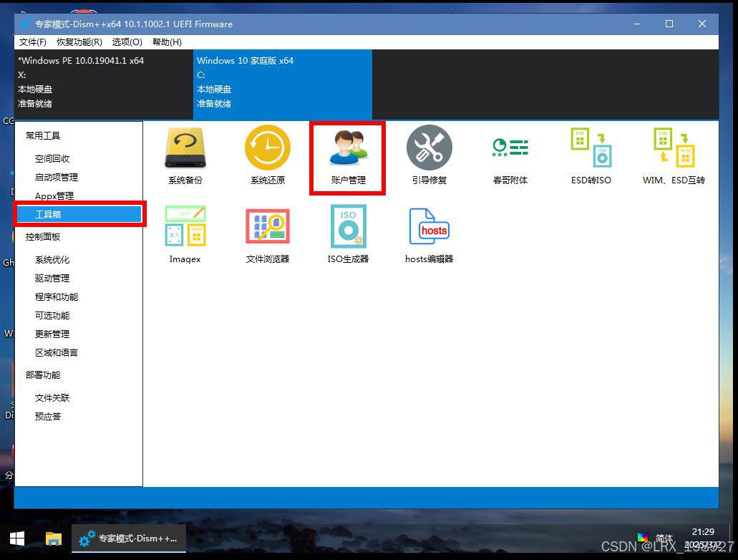Start the ISO生成器 tool
Image resolution: width=738 pixels, height=560 pixels.
click(348, 234)
